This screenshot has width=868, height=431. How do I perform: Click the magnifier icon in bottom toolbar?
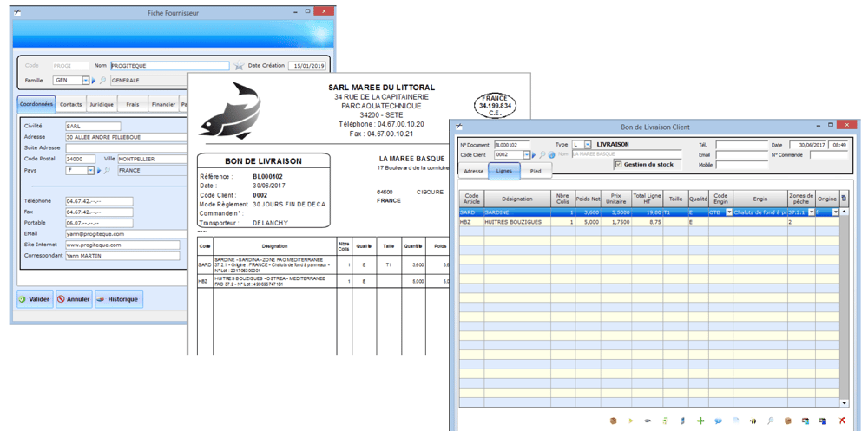pos(770,421)
